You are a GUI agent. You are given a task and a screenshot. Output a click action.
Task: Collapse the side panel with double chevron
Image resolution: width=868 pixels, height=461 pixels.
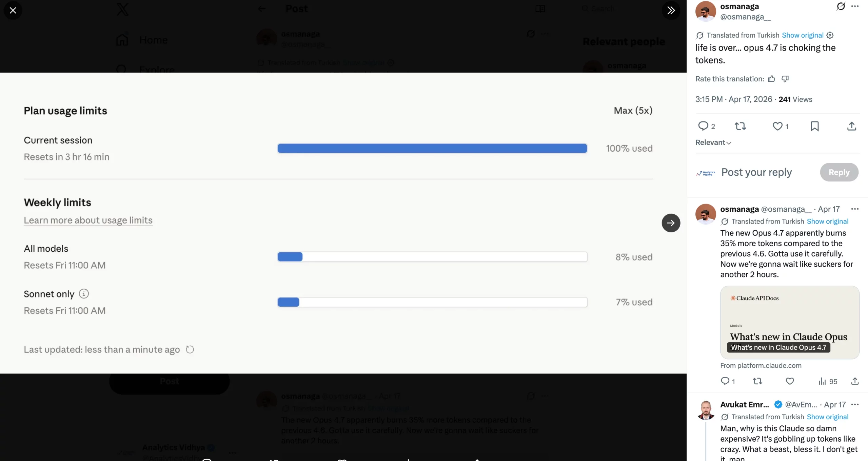coord(671,11)
